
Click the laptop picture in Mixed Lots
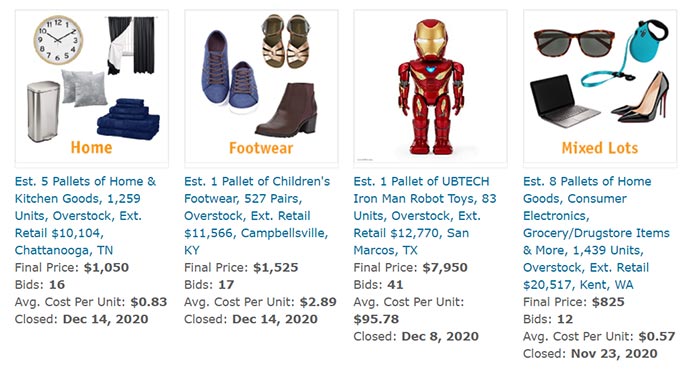point(563,101)
